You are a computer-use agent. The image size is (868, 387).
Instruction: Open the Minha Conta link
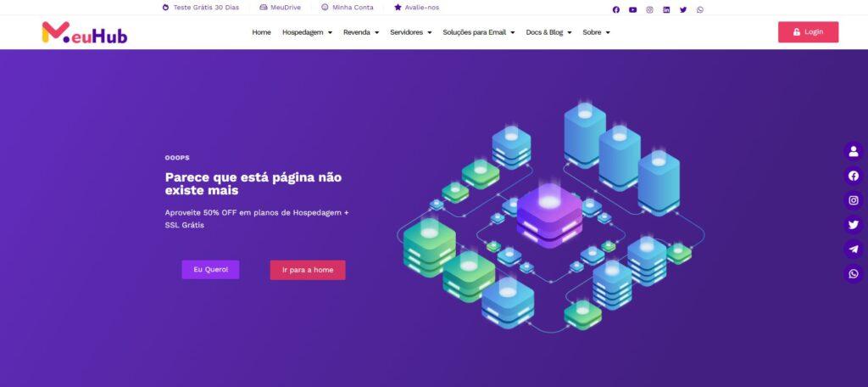[x=347, y=8]
